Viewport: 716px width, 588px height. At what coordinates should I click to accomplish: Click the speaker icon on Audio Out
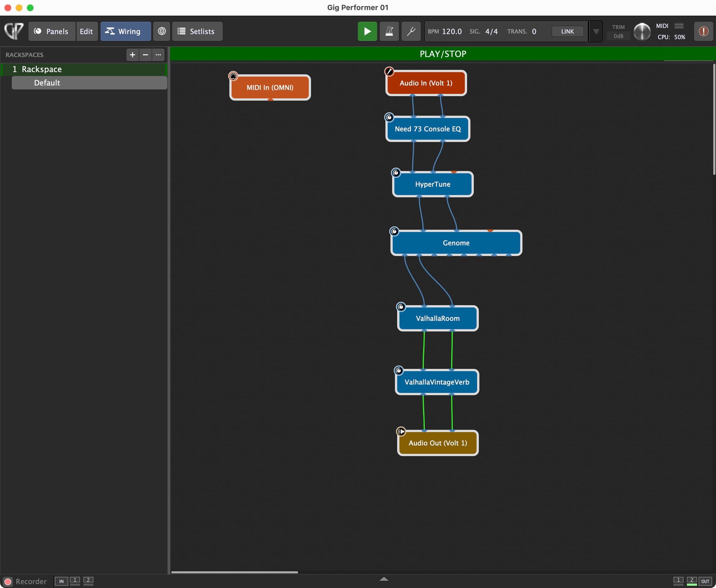coord(401,431)
